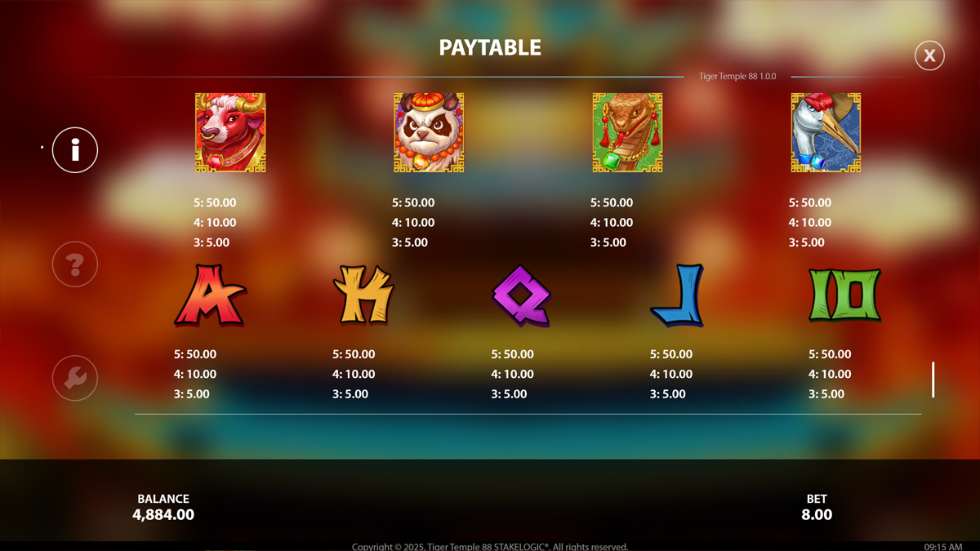Image resolution: width=980 pixels, height=551 pixels.
Task: Click the panda symbol
Action: [x=429, y=132]
